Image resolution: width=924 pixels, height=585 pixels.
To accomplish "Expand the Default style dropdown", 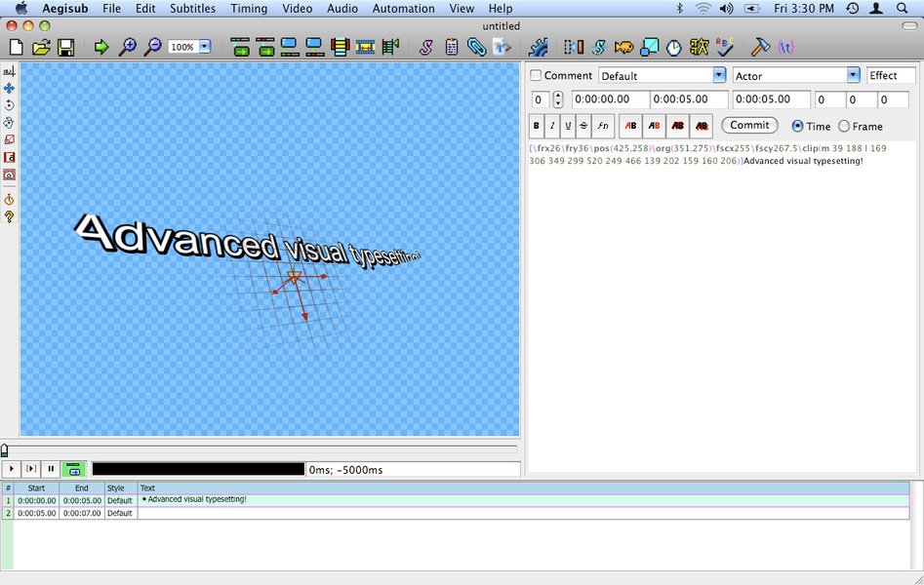I will click(719, 75).
